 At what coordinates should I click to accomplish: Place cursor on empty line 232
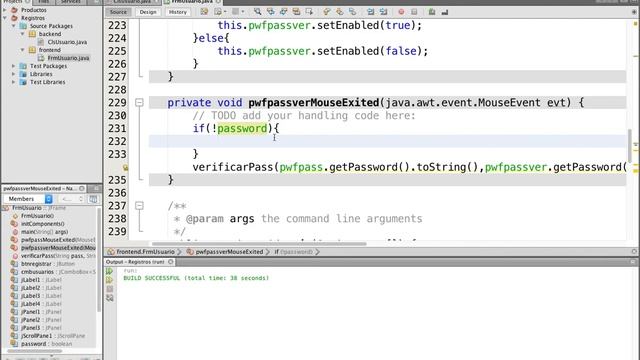click(x=387, y=141)
